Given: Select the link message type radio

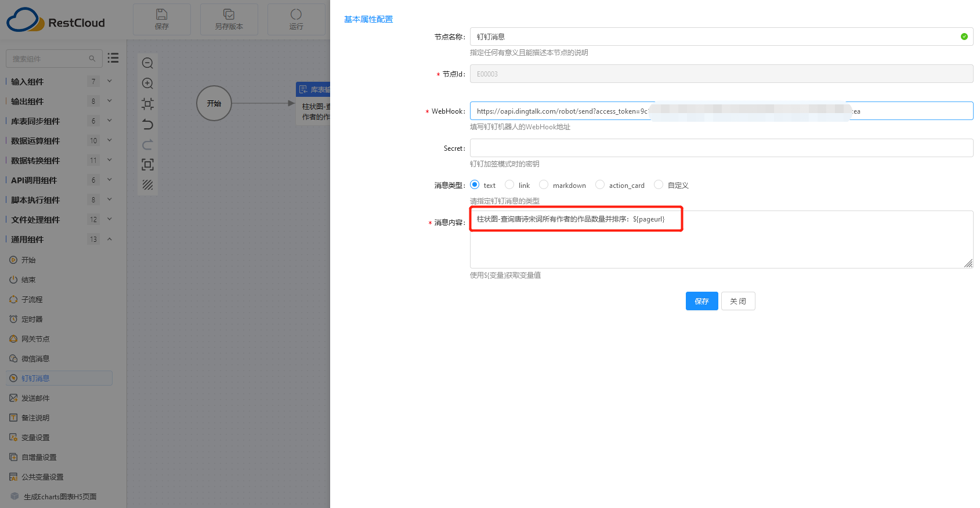Looking at the screenshot, I should pyautogui.click(x=509, y=184).
